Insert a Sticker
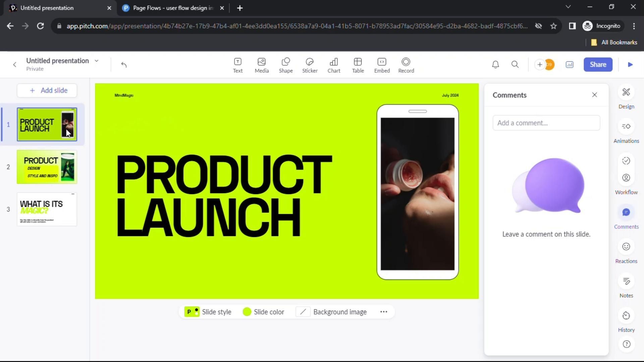This screenshot has width=644, height=362. point(310,65)
